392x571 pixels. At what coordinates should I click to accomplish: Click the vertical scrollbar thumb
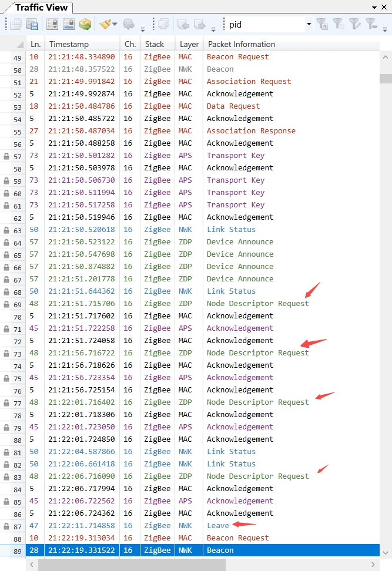click(x=386, y=79)
